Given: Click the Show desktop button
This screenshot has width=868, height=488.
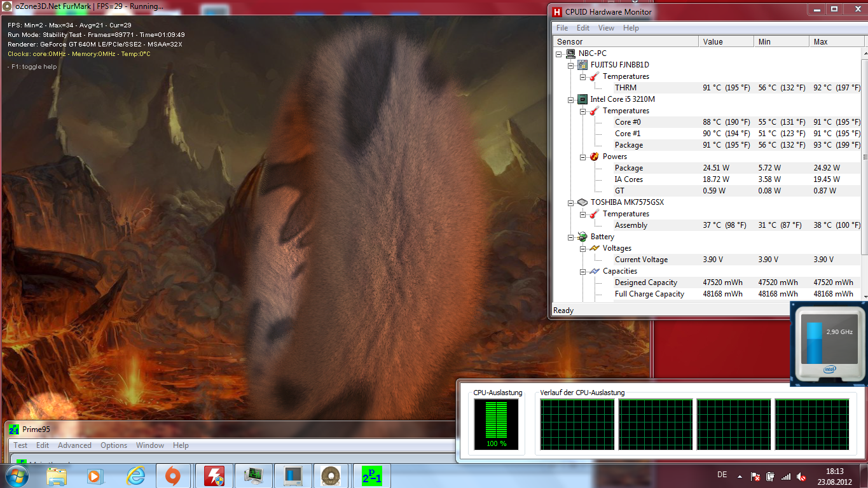Looking at the screenshot, I should coord(864,476).
